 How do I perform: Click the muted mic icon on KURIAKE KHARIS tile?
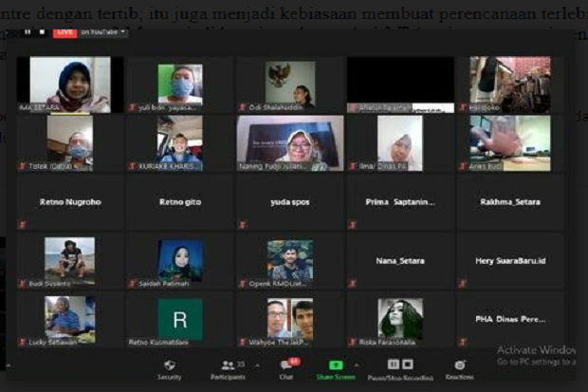132,166
